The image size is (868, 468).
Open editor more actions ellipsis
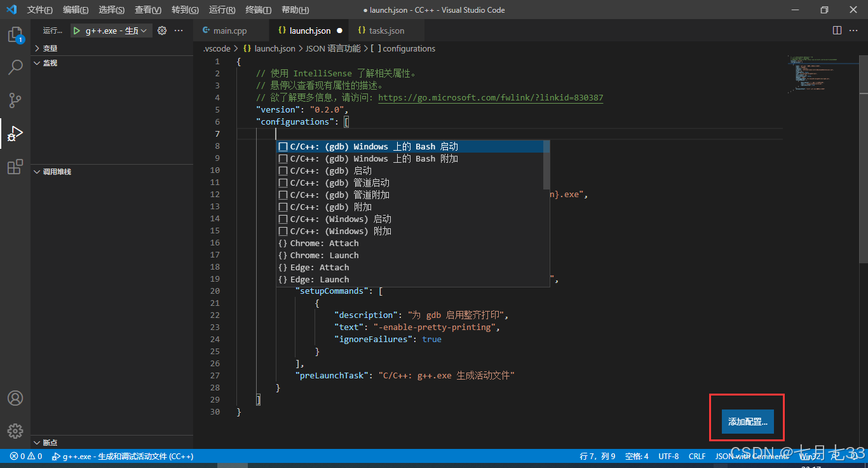tap(854, 31)
